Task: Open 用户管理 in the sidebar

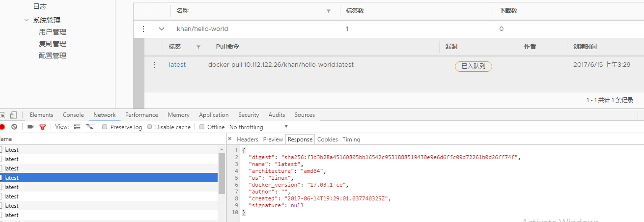Action: tap(53, 32)
